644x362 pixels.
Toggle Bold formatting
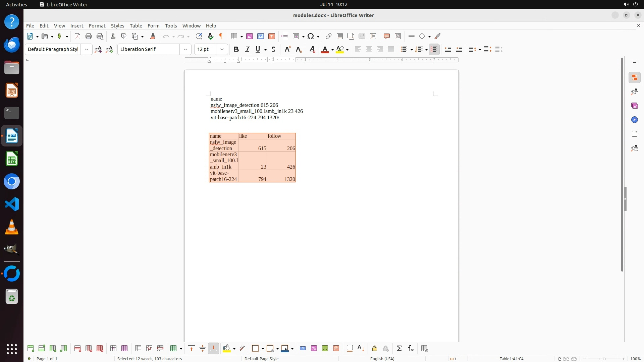(236, 49)
